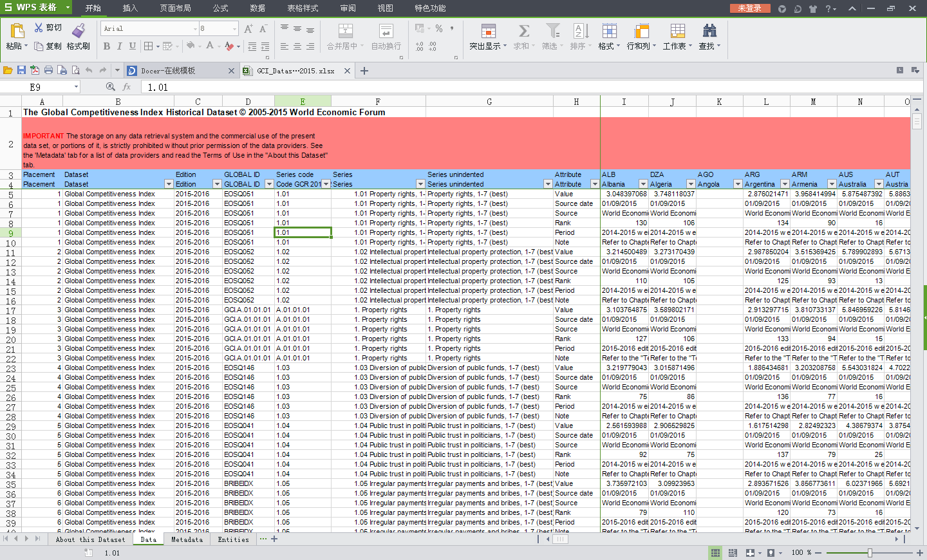Open the font name Arial dropdown
Viewport: 927px width, 560px height.
[195, 28]
